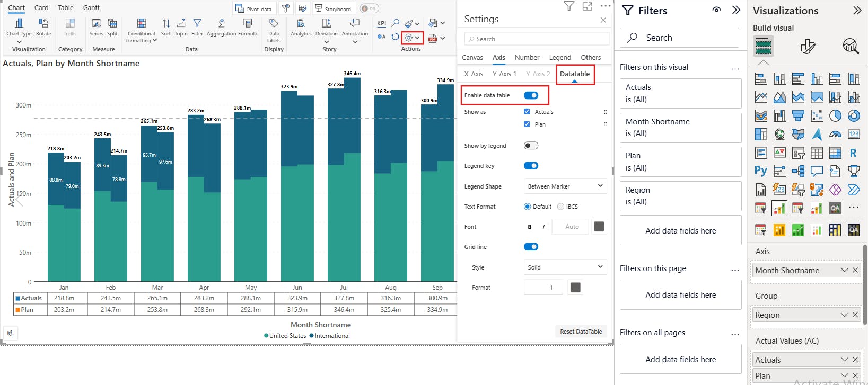The width and height of the screenshot is (868, 385).
Task: Turn on Show by legend toggle
Action: pos(531,146)
